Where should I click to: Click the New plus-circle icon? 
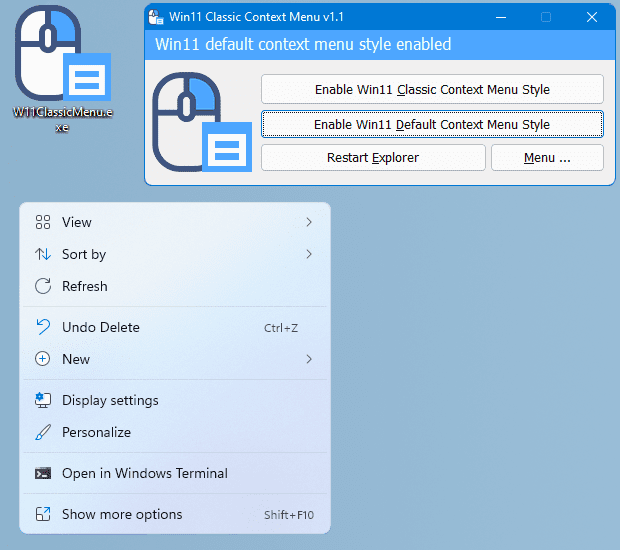[x=43, y=359]
